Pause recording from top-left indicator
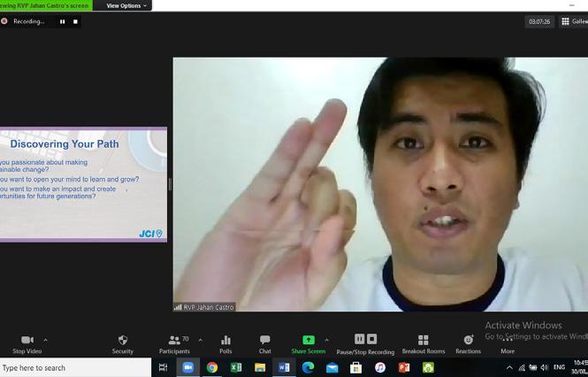Viewport: 588px width, 377px height. [62, 22]
